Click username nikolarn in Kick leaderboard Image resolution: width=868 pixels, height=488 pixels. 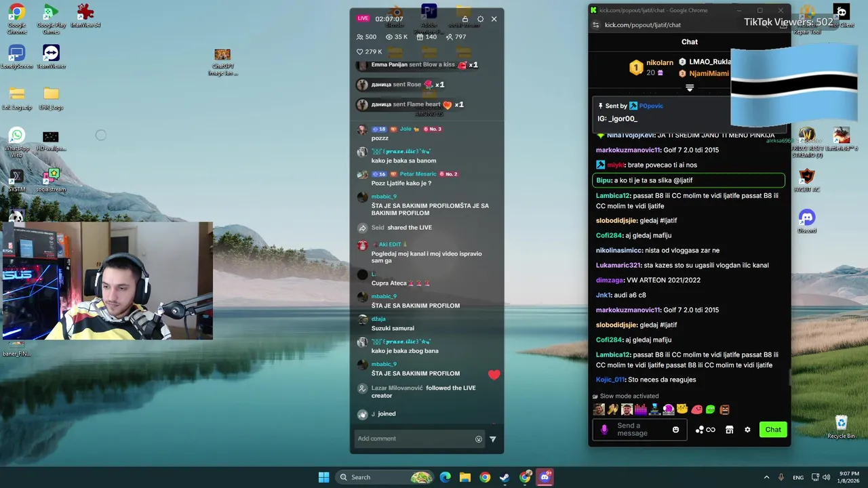(660, 62)
